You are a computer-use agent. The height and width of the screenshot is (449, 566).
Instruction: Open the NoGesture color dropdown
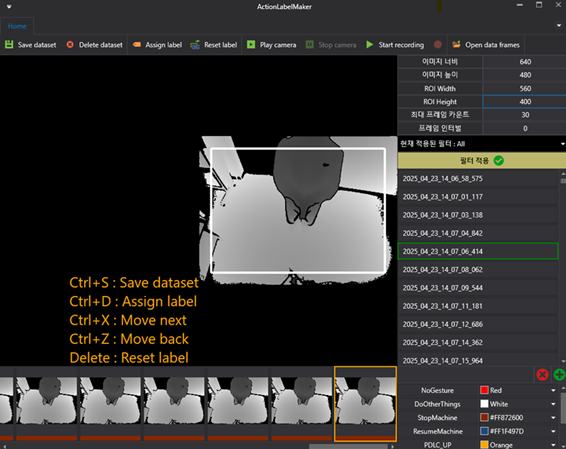pos(553,390)
